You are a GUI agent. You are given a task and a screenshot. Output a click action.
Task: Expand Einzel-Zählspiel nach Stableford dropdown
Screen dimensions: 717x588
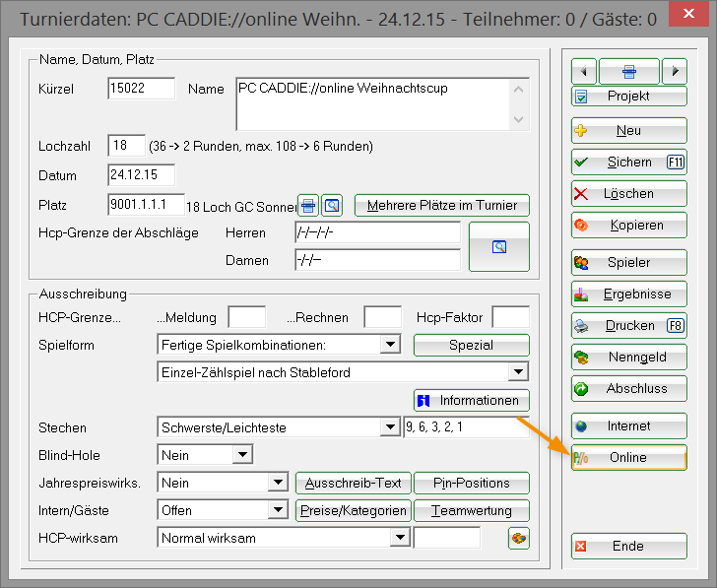coord(518,372)
